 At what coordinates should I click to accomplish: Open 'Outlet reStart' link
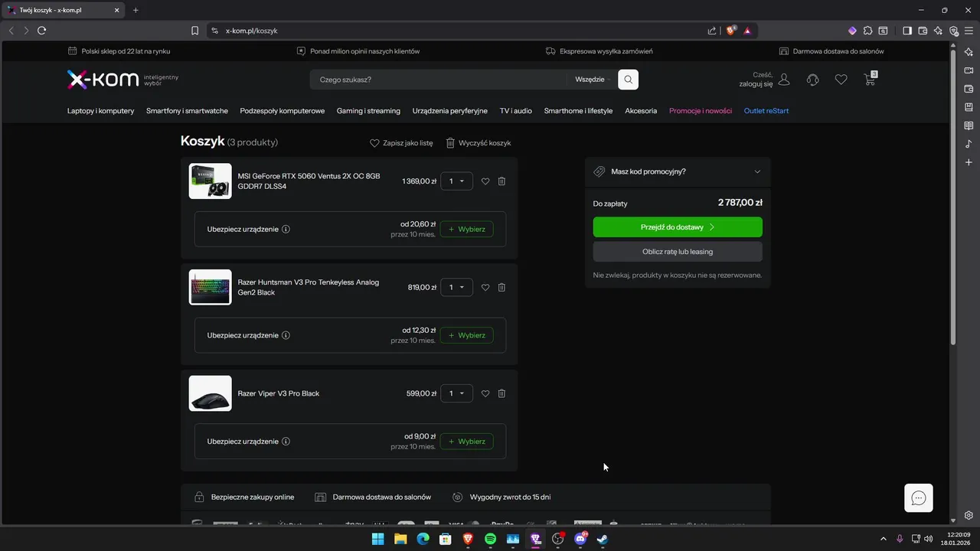click(766, 111)
